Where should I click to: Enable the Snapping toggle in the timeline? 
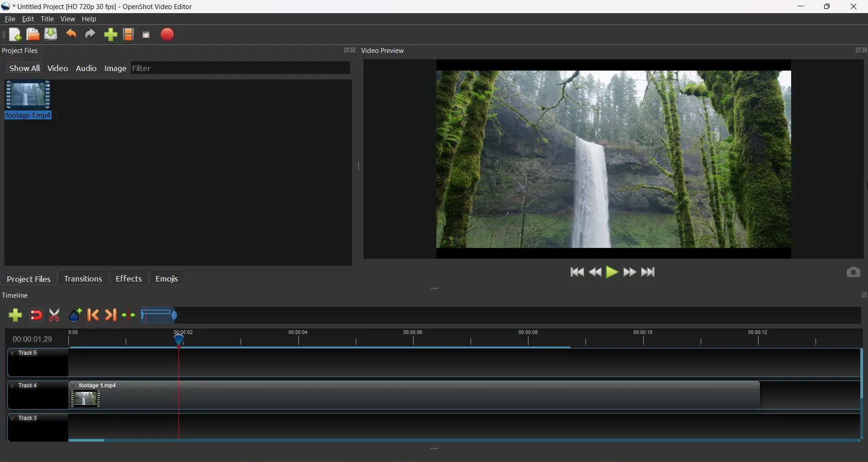point(36,315)
